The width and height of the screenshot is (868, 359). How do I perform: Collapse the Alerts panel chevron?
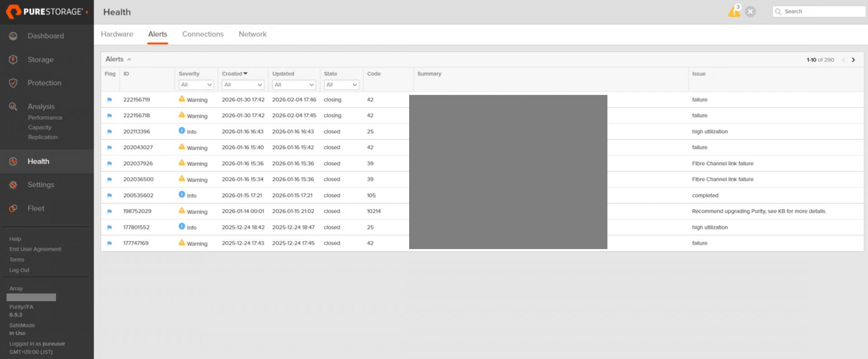pos(129,60)
